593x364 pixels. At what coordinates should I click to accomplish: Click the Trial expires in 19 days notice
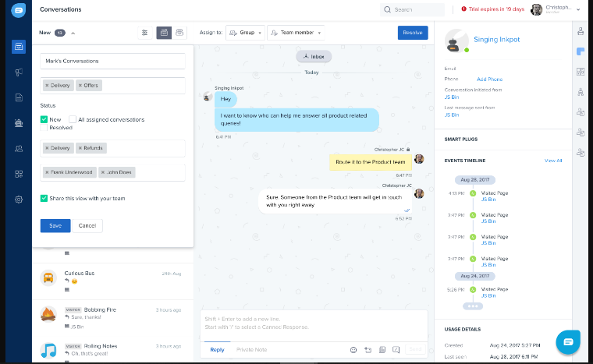[x=496, y=9]
